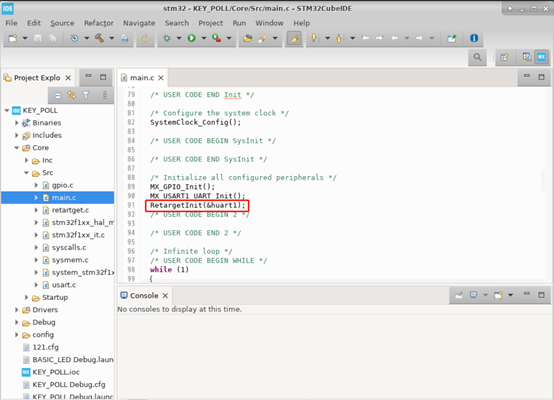554x400 pixels.
Task: Click the Open Element folder icon
Action: click(248, 38)
